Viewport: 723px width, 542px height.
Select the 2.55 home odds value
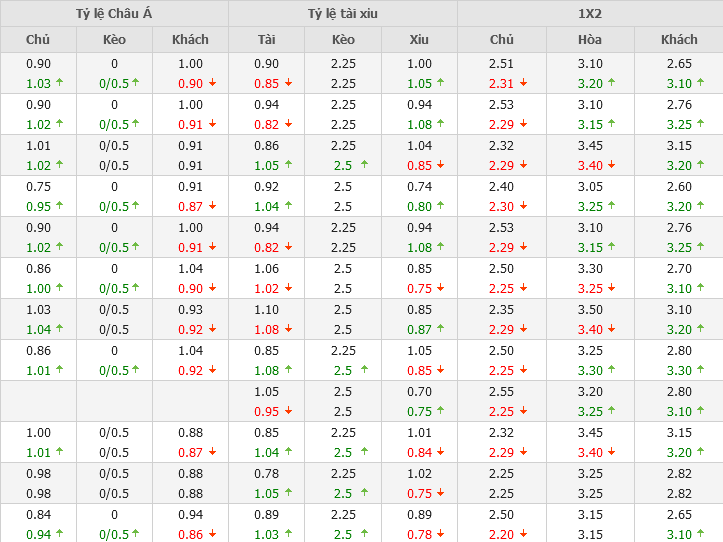[502, 391]
